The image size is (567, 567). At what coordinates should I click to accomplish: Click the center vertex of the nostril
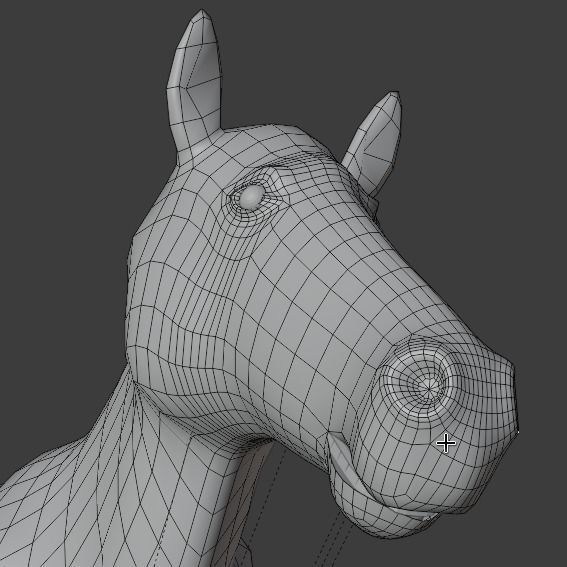429,389
